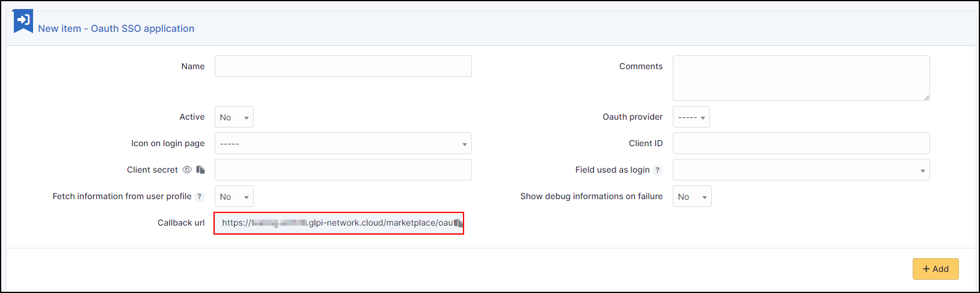Show the Client secret with the eye icon
The image size is (980, 293).
click(x=187, y=170)
